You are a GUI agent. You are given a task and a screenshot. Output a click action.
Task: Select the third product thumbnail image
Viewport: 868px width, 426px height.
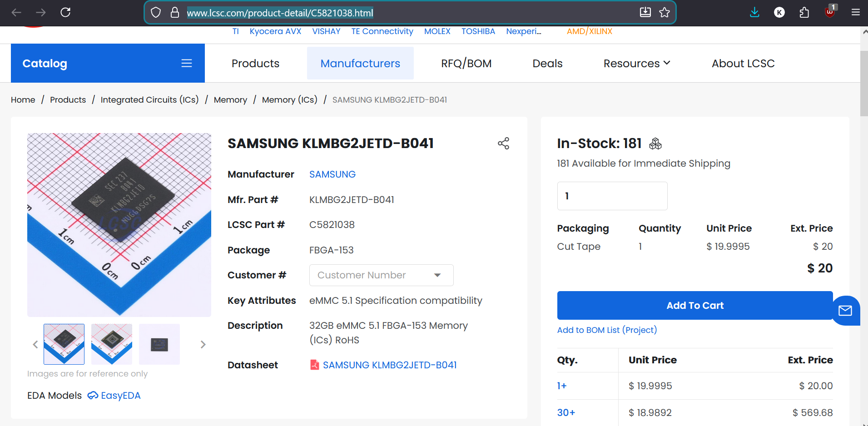pyautogui.click(x=159, y=344)
